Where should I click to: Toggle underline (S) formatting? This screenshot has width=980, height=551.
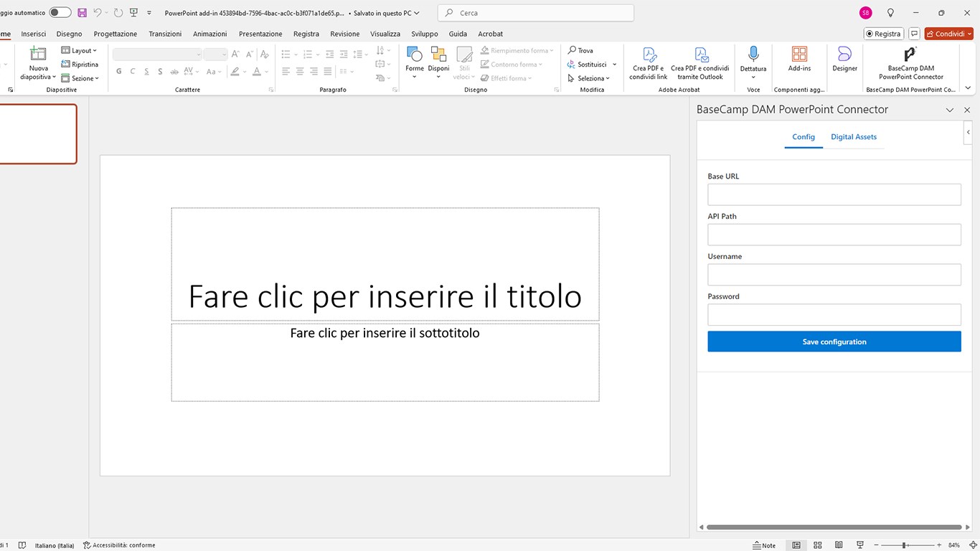146,71
